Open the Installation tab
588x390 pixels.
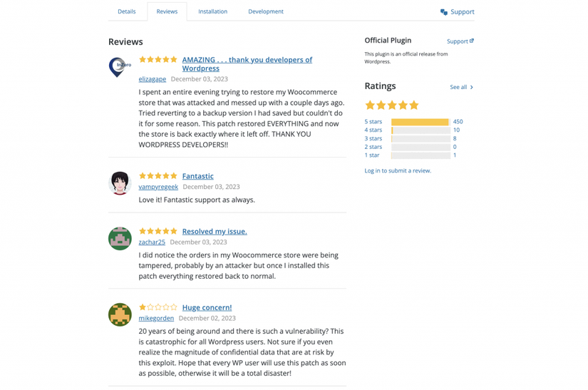click(x=212, y=11)
